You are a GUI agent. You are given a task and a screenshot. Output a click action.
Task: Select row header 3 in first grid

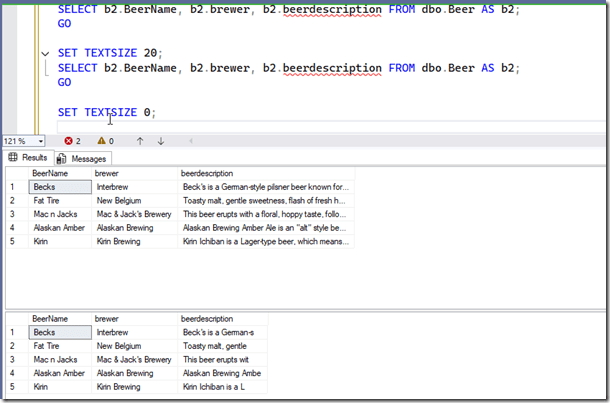click(17, 214)
